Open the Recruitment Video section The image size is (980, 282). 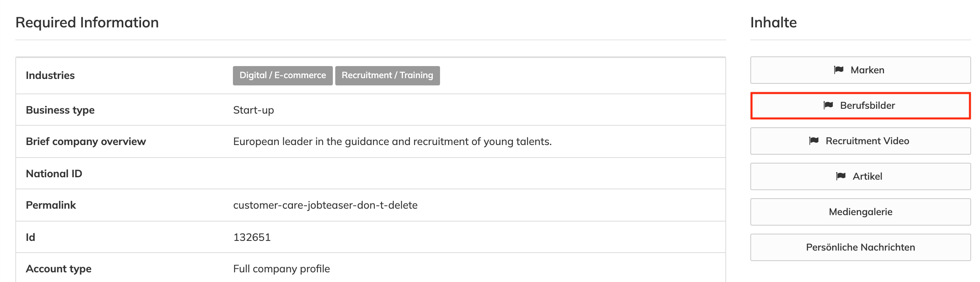point(860,141)
